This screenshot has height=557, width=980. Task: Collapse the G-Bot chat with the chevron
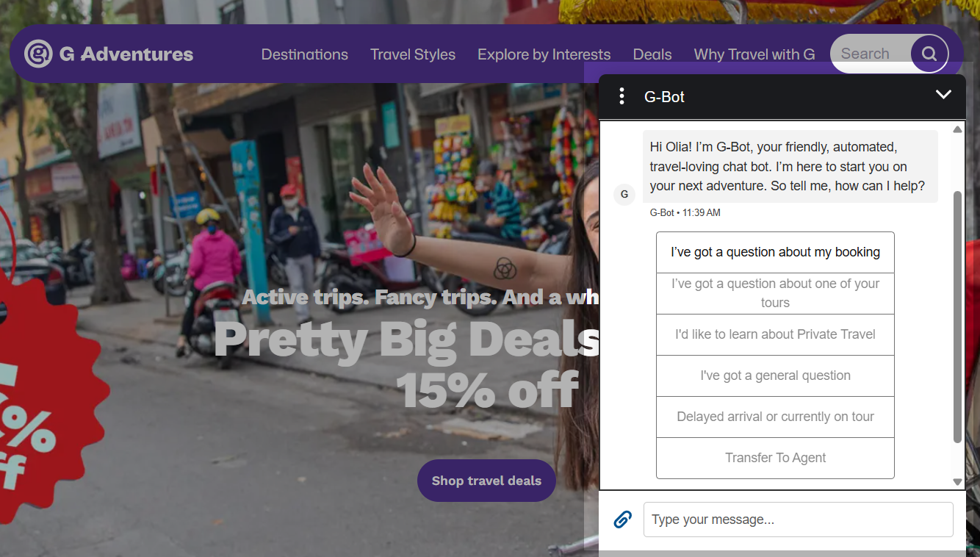point(943,95)
